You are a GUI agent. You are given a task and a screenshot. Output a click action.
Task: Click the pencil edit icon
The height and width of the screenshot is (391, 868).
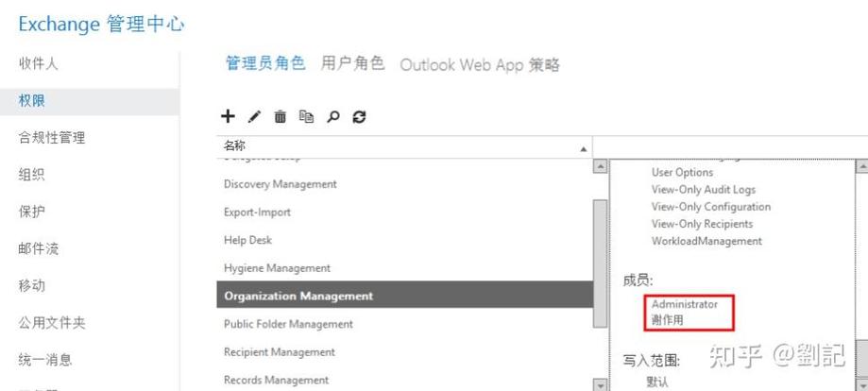253,117
